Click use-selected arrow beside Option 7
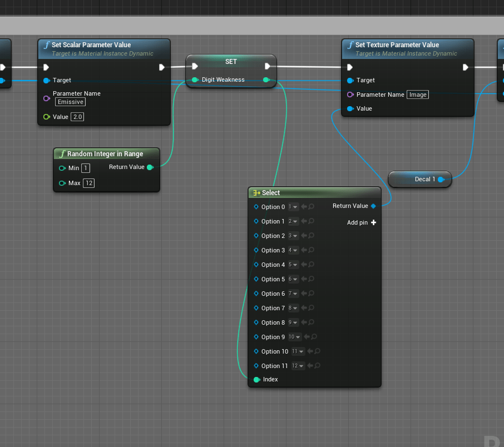The width and height of the screenshot is (504, 447). (x=304, y=308)
